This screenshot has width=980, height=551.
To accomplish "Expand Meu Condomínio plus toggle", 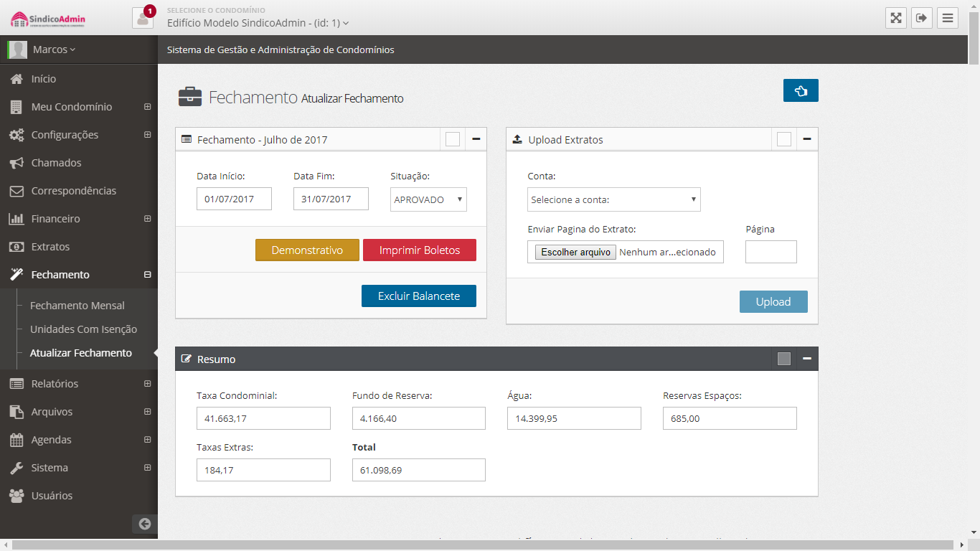I will [x=147, y=107].
